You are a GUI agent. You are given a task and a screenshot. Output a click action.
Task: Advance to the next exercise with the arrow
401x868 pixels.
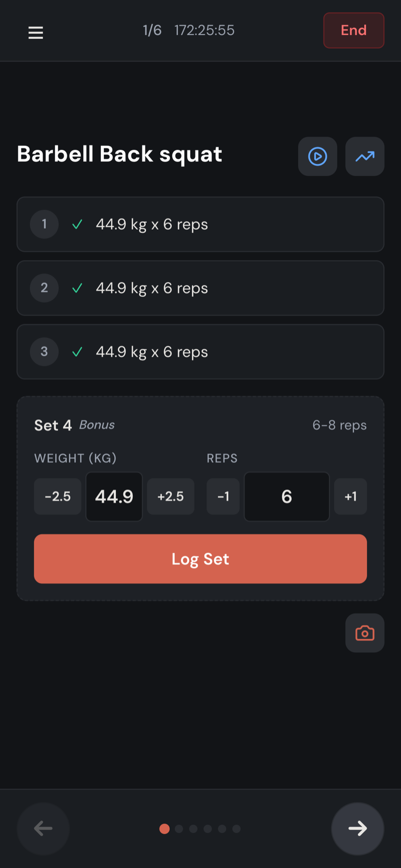click(x=357, y=828)
